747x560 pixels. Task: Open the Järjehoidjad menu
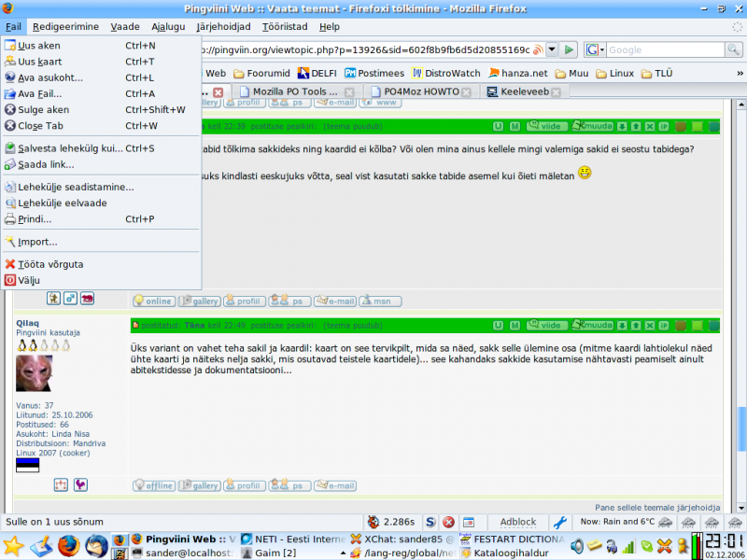point(223,27)
